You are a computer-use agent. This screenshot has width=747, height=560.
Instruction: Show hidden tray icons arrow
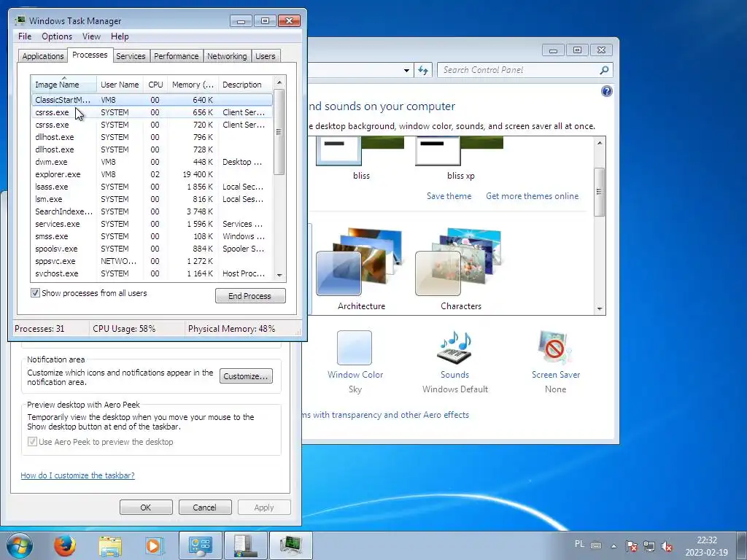tap(614, 546)
